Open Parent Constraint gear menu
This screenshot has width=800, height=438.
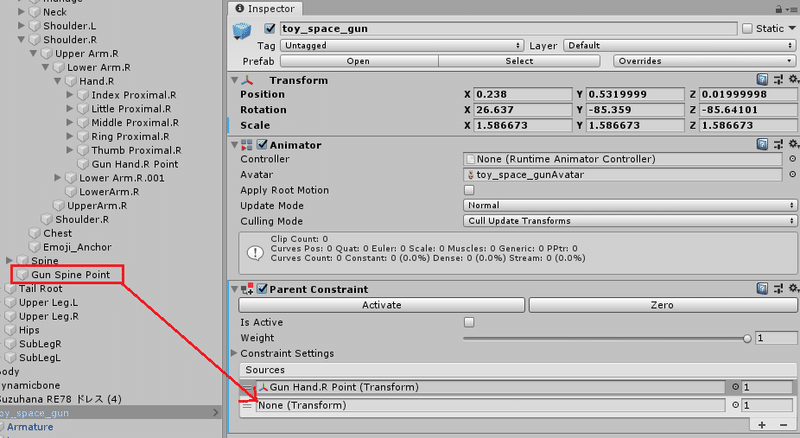(793, 288)
